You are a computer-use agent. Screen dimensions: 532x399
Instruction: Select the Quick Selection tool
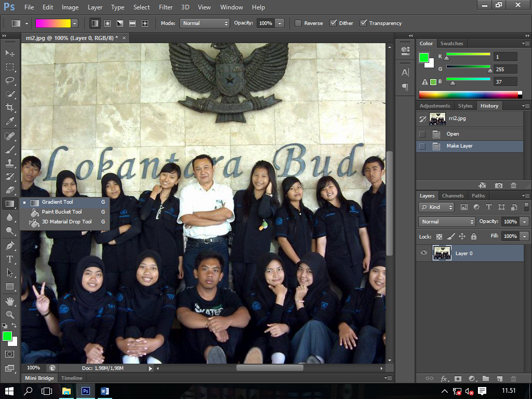[x=10, y=94]
